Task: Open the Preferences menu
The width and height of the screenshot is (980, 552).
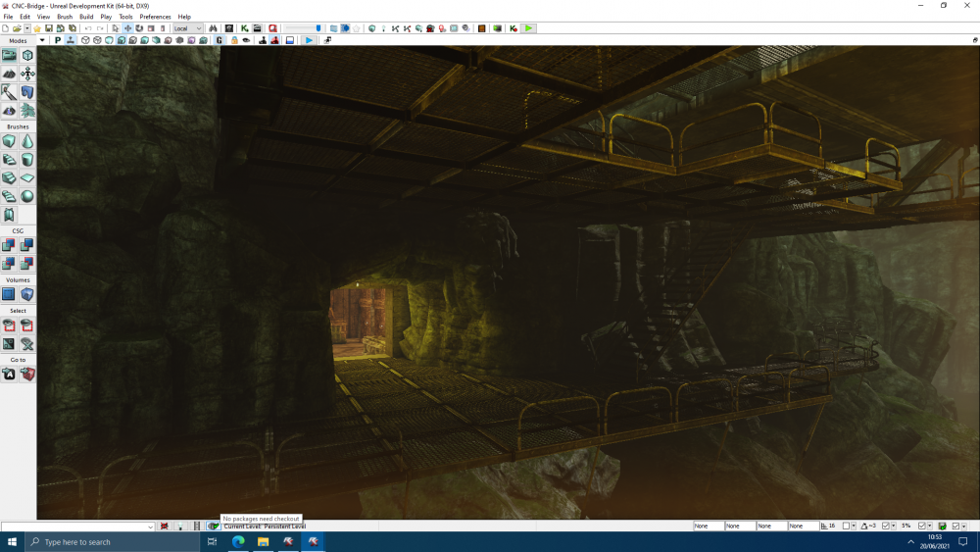Action: pos(155,17)
